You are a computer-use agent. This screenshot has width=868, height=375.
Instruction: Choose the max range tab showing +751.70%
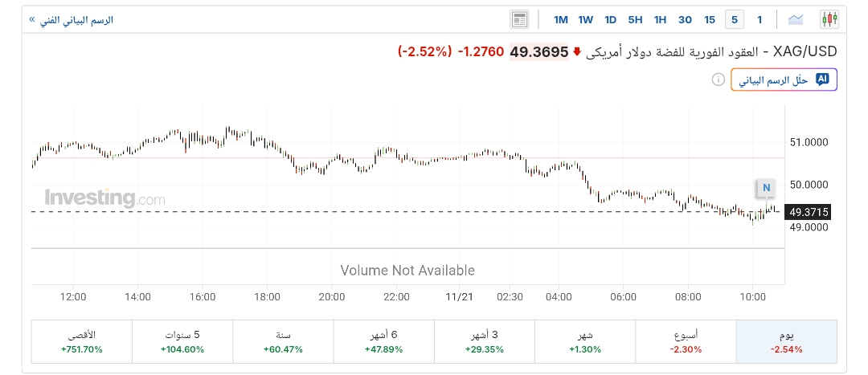(x=81, y=342)
